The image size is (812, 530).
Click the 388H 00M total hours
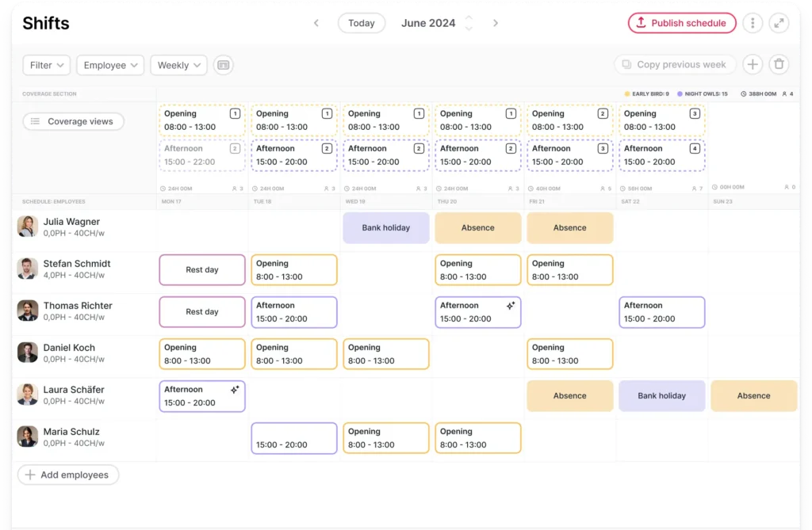coord(759,93)
